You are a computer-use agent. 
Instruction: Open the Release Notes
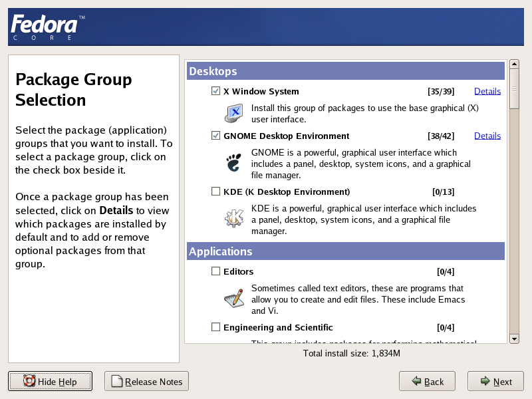(146, 381)
